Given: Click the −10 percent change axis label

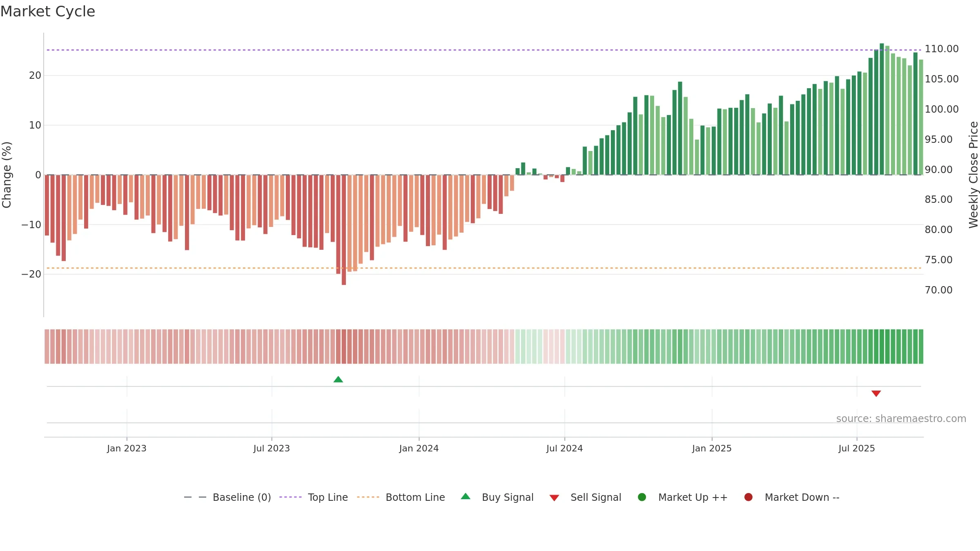Looking at the screenshot, I should pyautogui.click(x=31, y=225).
